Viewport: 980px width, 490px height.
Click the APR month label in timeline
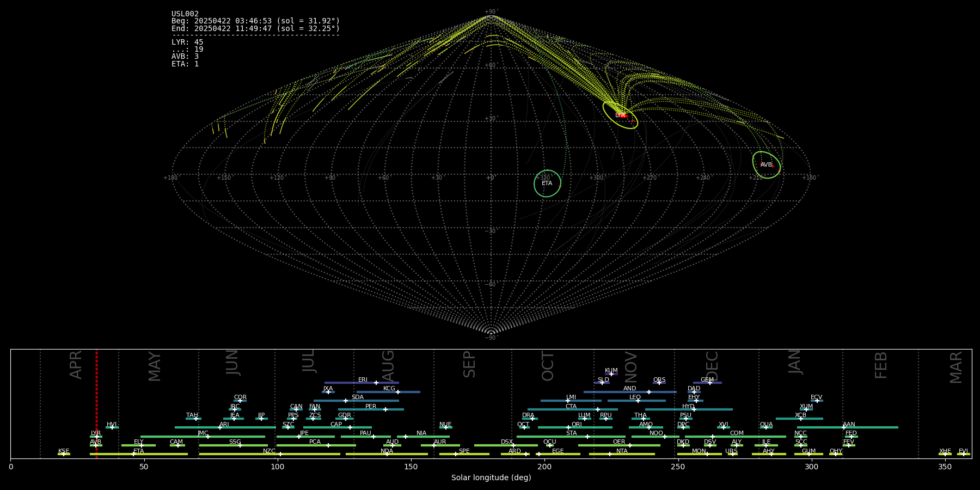click(x=76, y=365)
